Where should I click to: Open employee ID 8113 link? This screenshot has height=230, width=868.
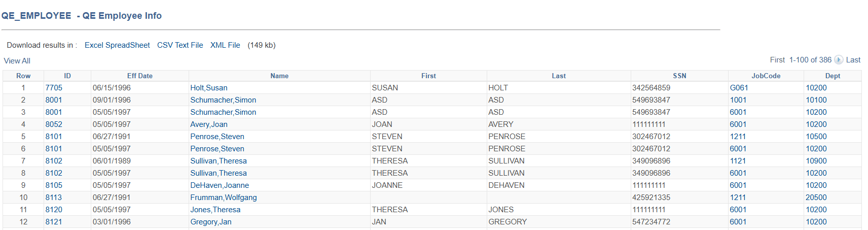click(x=54, y=198)
